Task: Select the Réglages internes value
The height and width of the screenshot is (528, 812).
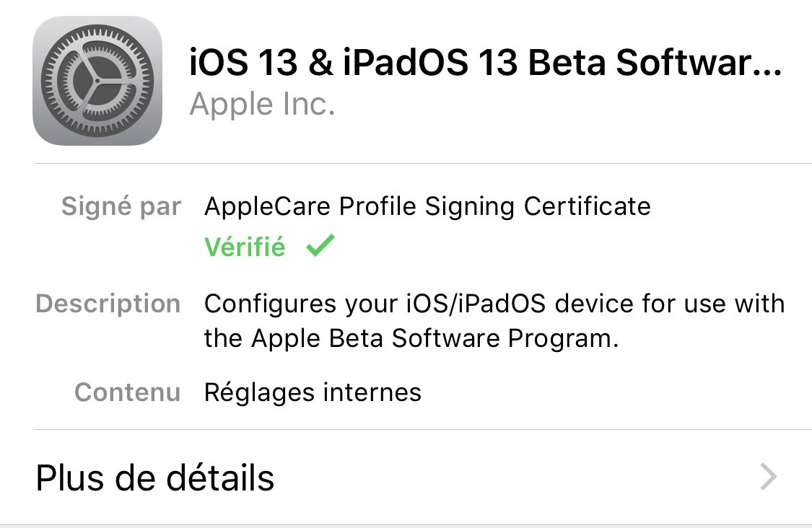Action: pos(313,392)
